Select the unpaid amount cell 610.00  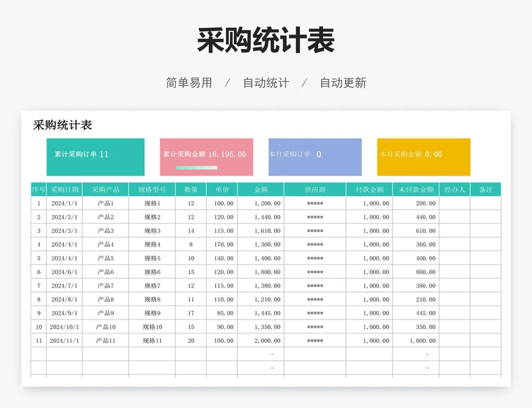tap(416, 231)
